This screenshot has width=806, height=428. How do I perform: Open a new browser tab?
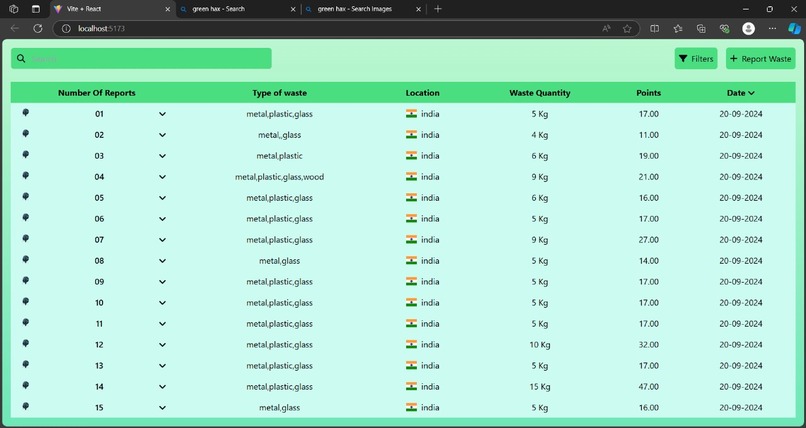click(x=437, y=9)
